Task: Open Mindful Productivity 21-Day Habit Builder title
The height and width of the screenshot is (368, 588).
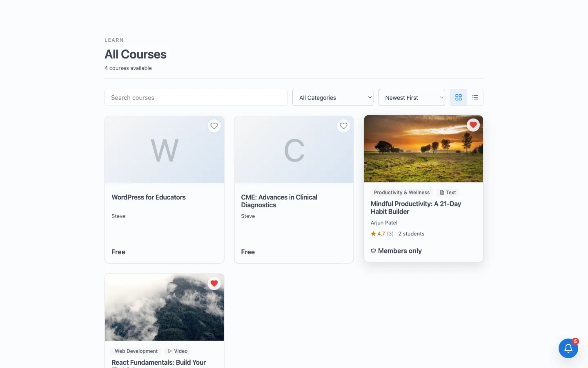Action: pos(416,208)
